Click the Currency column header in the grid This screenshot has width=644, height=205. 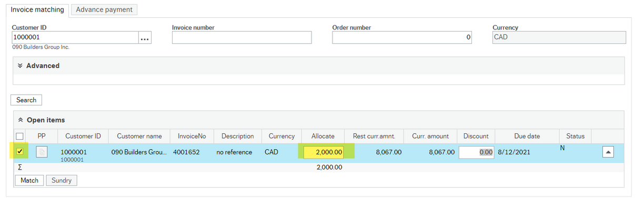tap(281, 136)
